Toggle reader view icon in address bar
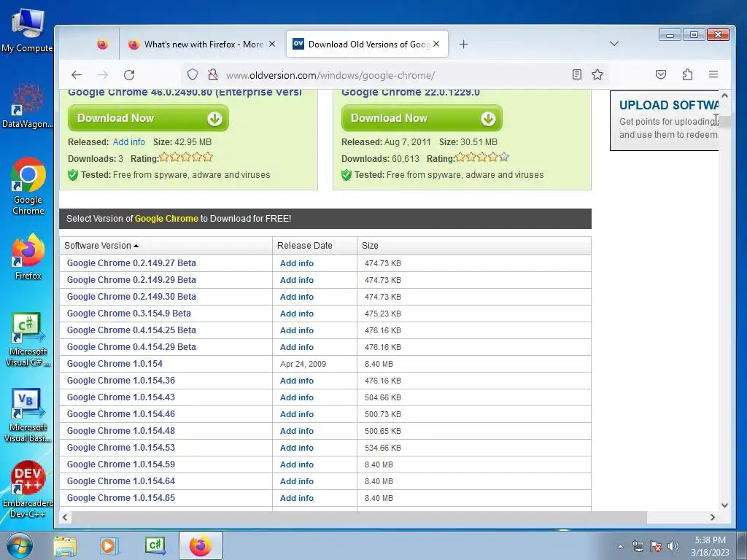 coord(577,74)
